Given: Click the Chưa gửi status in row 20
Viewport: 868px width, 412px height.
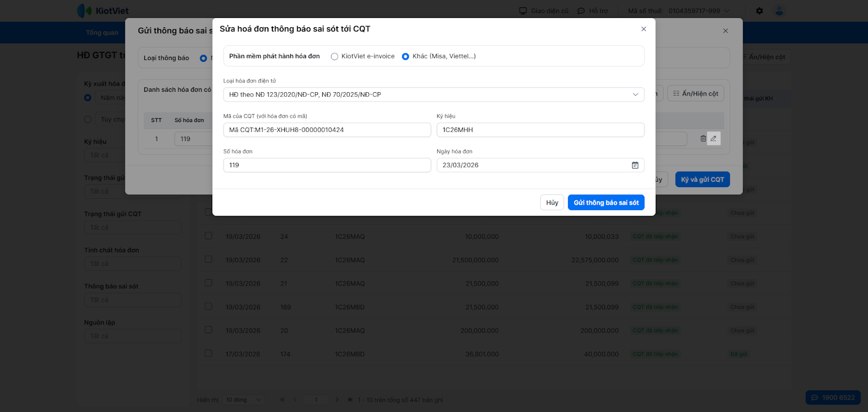Looking at the screenshot, I should 742,331.
